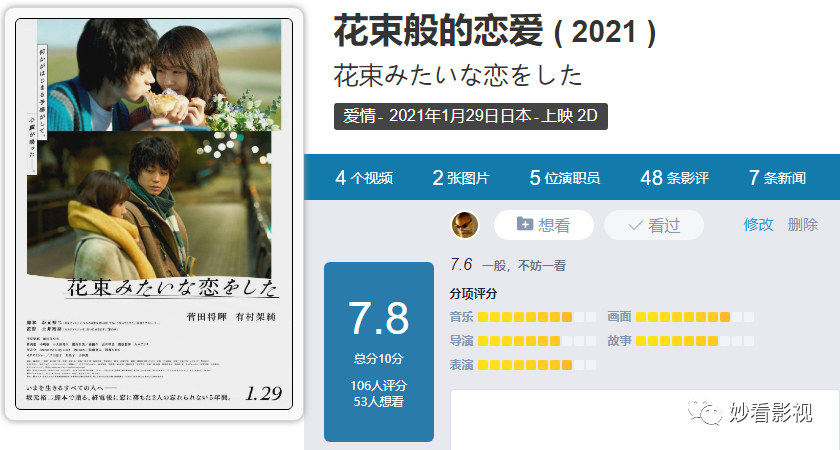This screenshot has width=840, height=450.
Task: Click the 故事 rating bar
Action: tap(695, 341)
